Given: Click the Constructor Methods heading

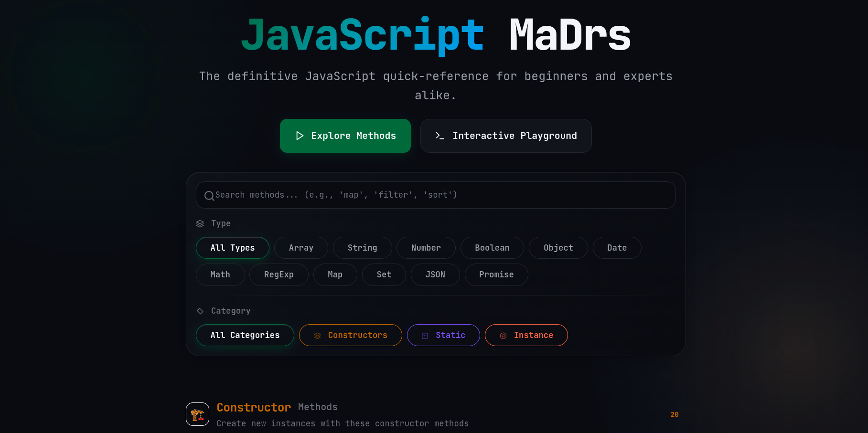Looking at the screenshot, I should (277, 407).
